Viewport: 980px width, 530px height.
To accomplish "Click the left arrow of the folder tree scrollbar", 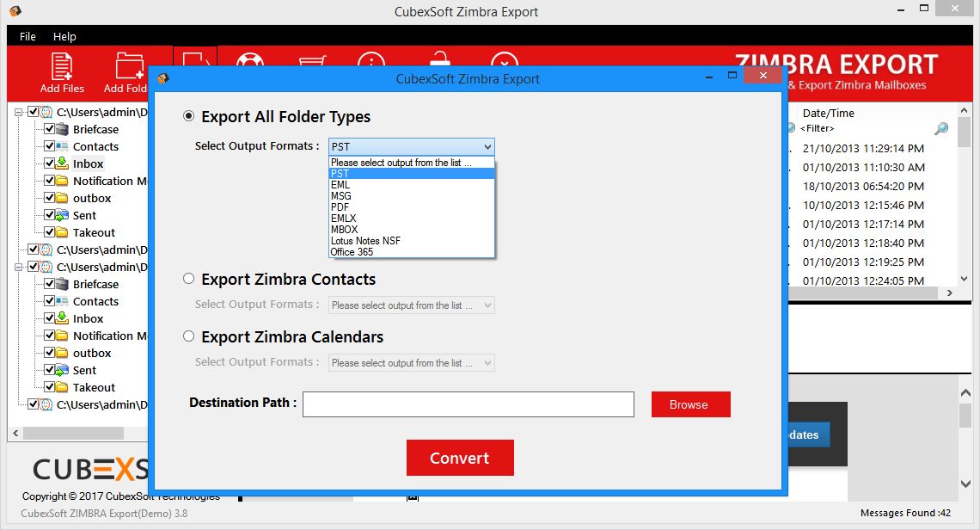I will point(15,433).
